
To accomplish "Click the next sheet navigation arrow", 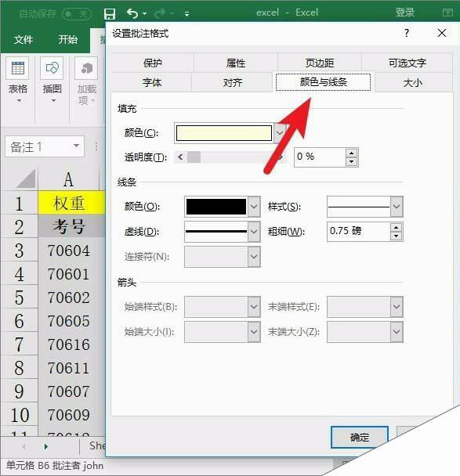I will coord(46,446).
